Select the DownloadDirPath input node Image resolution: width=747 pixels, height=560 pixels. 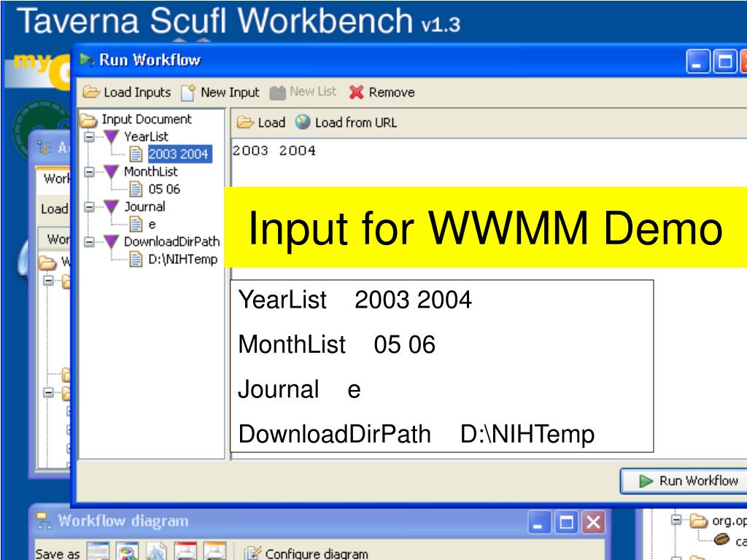tap(171, 241)
